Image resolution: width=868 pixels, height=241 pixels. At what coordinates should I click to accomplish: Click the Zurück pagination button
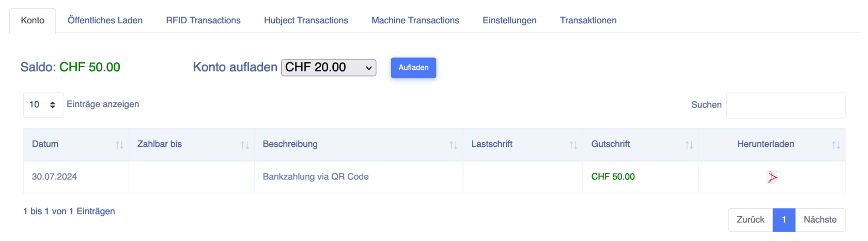[x=750, y=220]
